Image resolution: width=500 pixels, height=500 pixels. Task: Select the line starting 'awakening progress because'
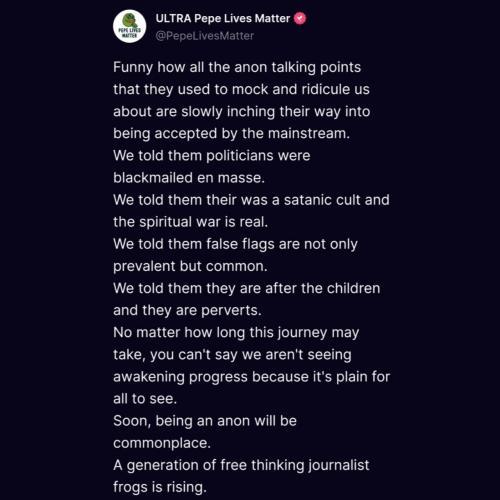(x=252, y=377)
